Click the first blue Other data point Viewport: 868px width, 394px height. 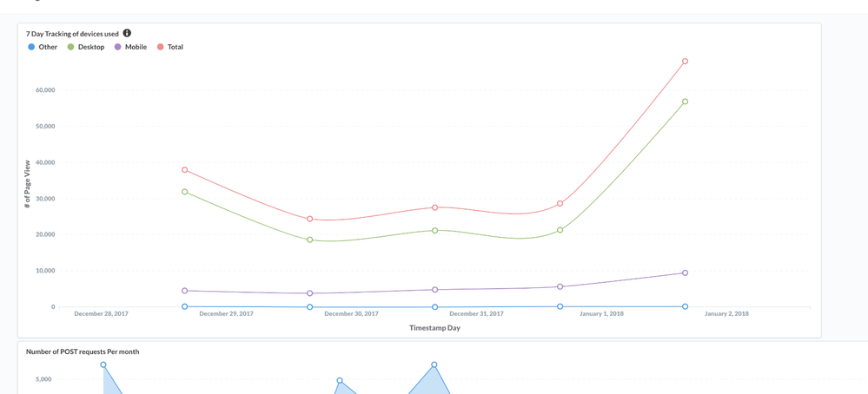click(185, 306)
